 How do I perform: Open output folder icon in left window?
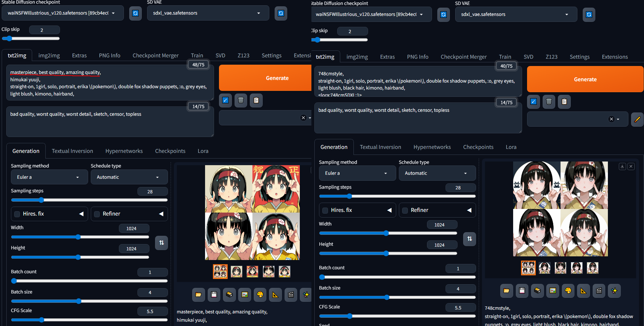(198, 294)
